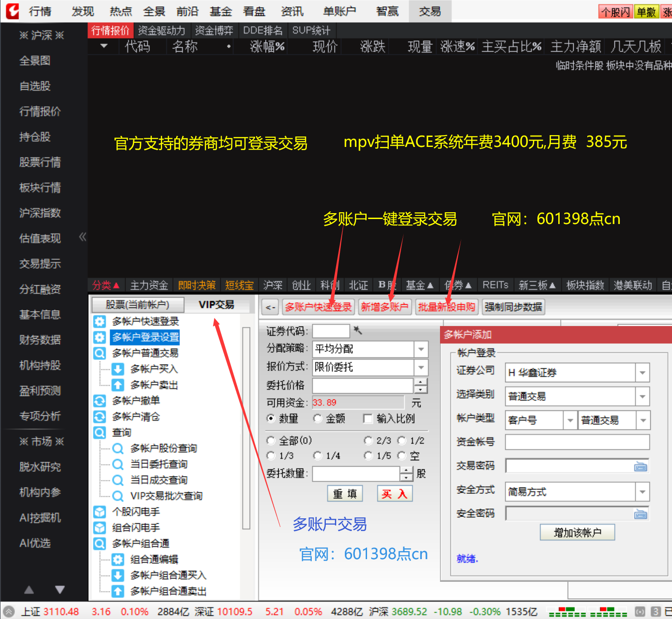Open the 交易 top menu
The height and width of the screenshot is (619, 672).
click(430, 11)
